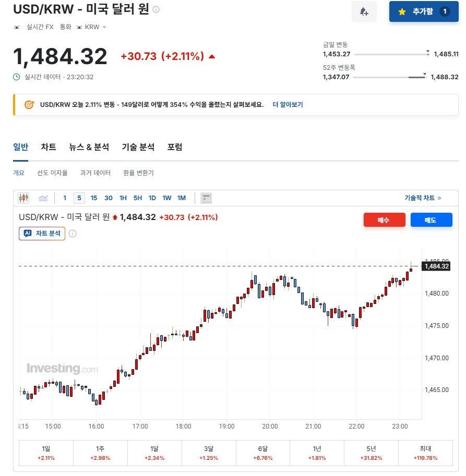Screen dimensions: 466x476
Task: Select the 1 minute interval
Action: pos(65,198)
